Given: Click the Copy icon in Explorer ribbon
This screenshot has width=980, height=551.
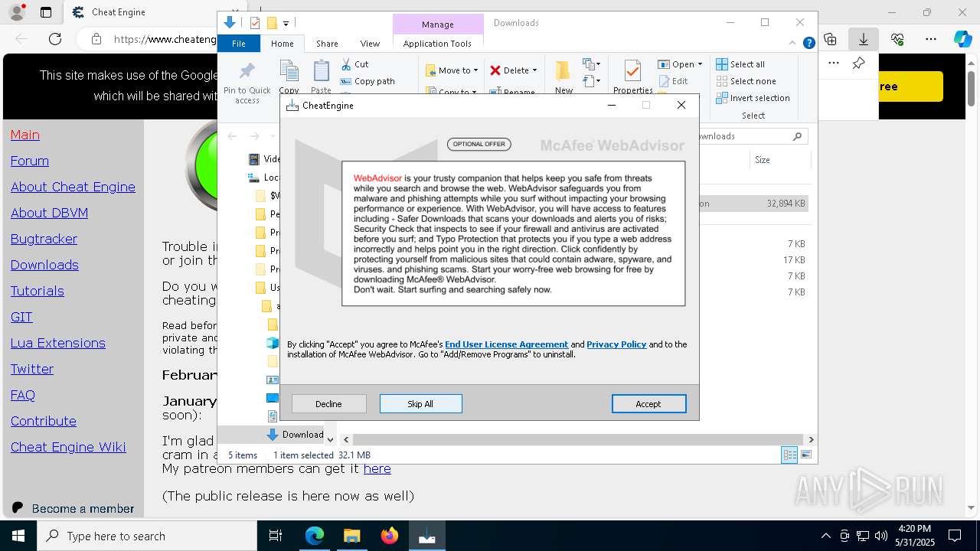Looking at the screenshot, I should click(x=289, y=72).
